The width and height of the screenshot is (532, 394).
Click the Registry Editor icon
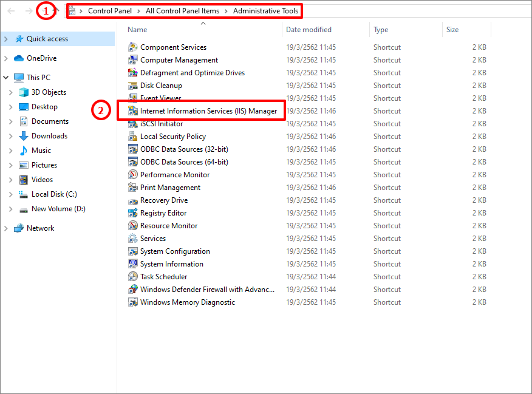tap(132, 213)
